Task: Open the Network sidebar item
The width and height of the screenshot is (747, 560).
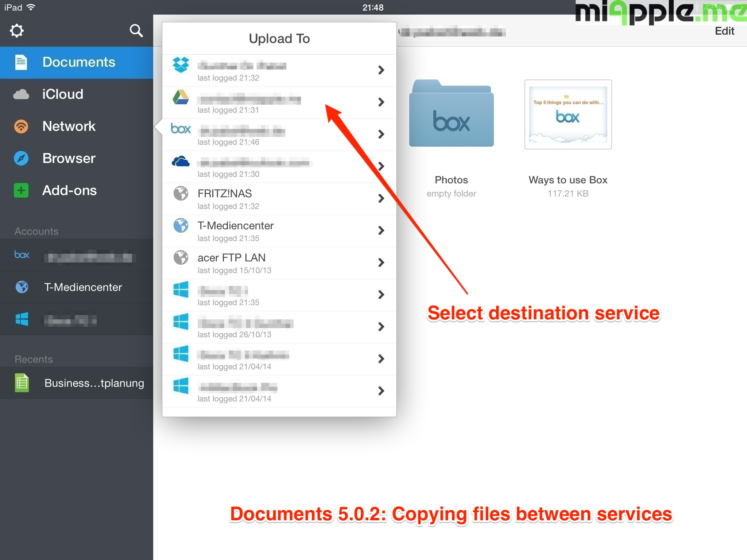Action: (69, 126)
